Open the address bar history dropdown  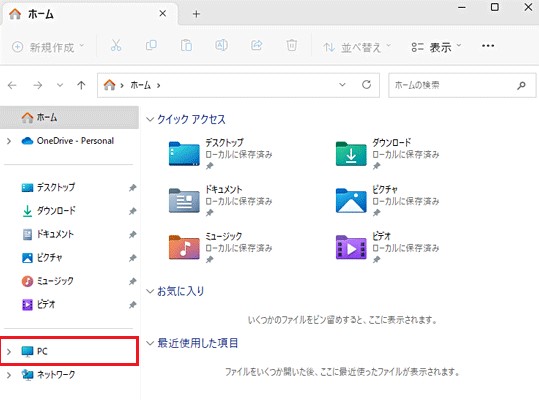coord(342,85)
